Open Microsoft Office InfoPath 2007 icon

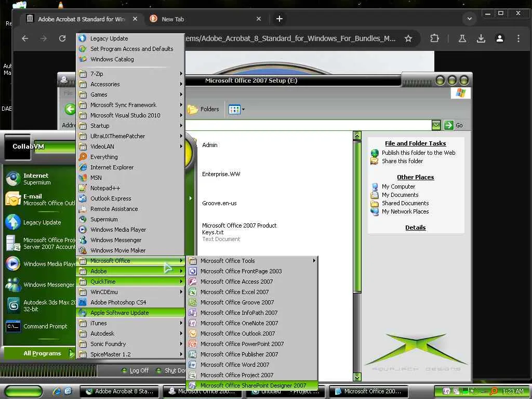[193, 313]
